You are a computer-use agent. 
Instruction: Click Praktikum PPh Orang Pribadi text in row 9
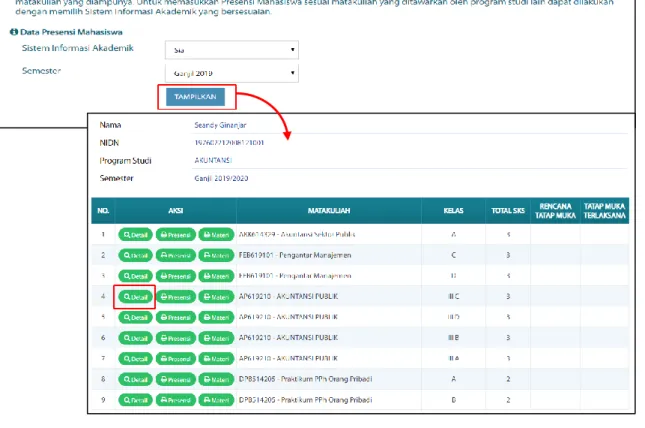click(326, 400)
